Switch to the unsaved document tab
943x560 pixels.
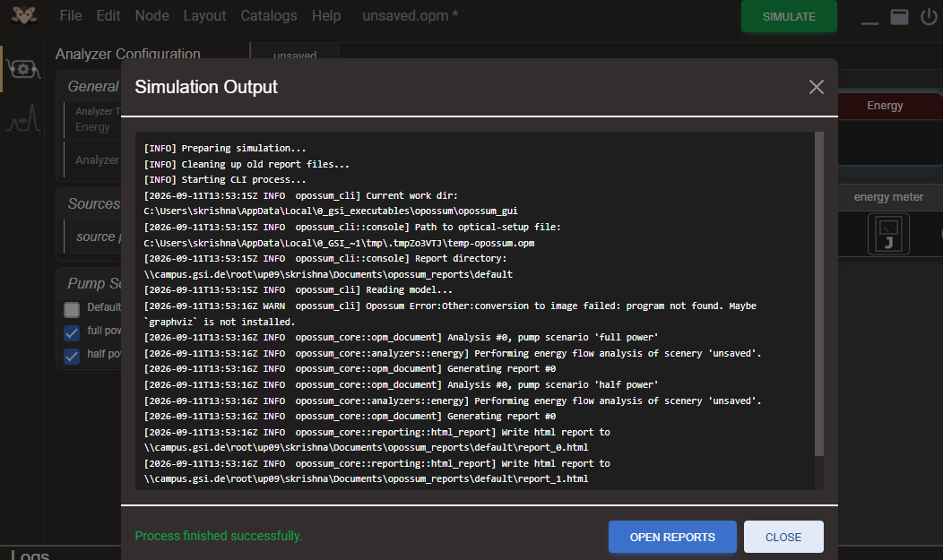295,55
